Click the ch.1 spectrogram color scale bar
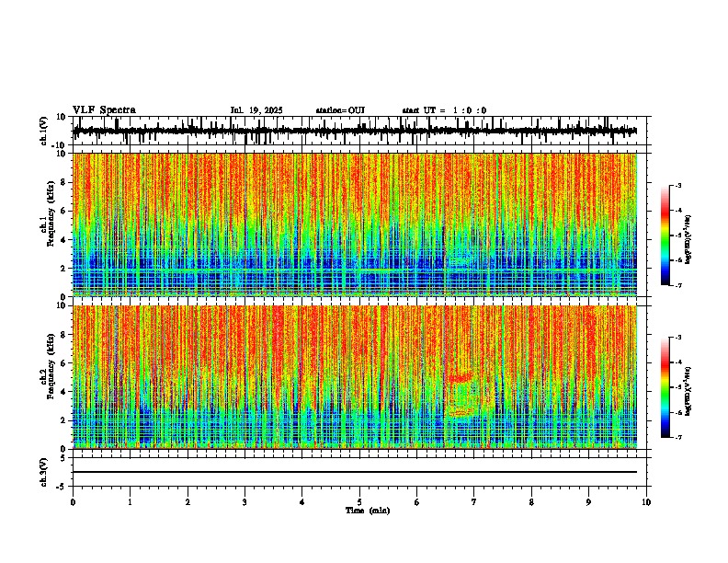This screenshot has width=728, height=563. [665, 236]
